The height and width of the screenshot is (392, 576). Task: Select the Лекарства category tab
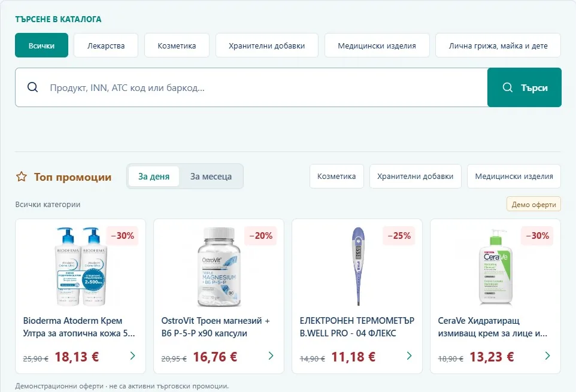[106, 45]
